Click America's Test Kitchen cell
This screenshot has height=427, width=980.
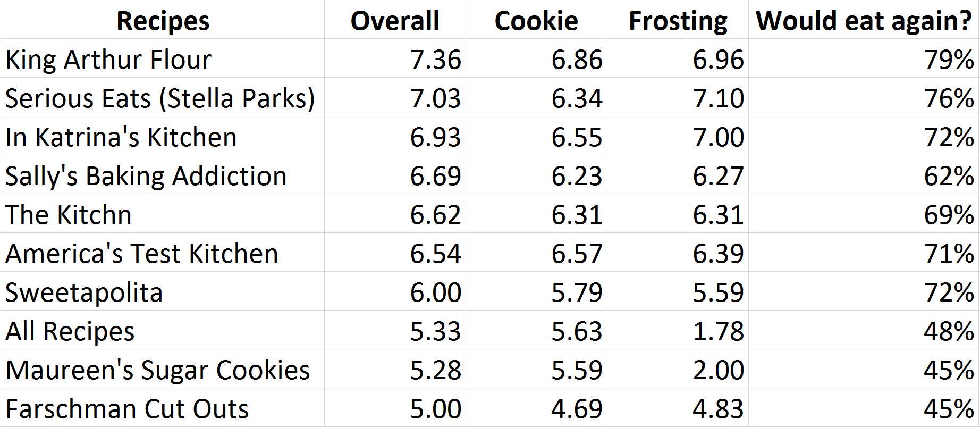coord(163,253)
